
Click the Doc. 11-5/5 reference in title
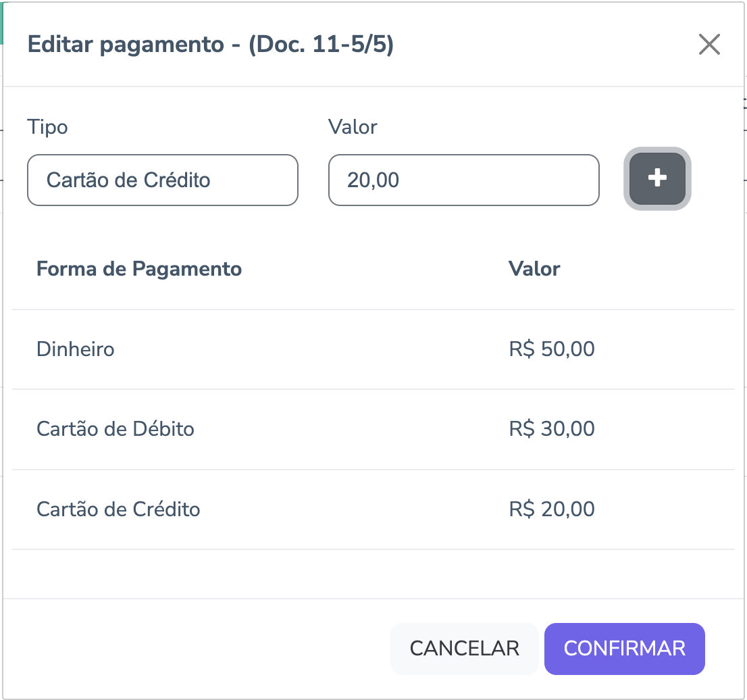click(x=321, y=45)
